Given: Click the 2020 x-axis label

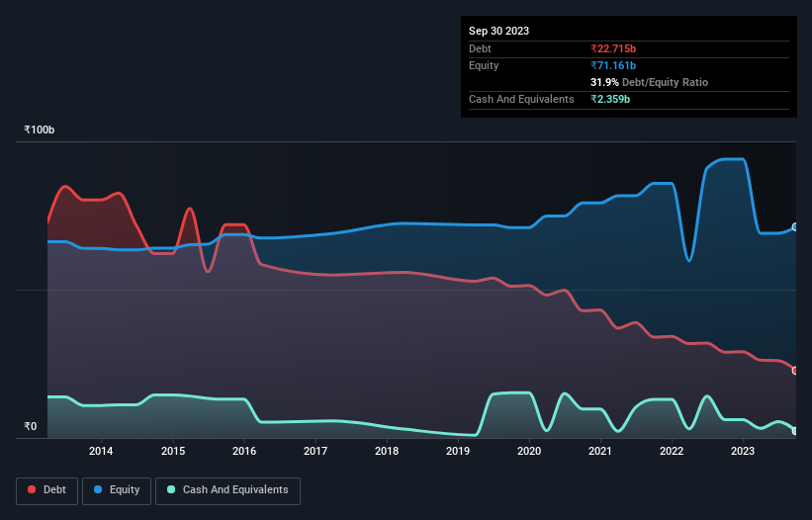Looking at the screenshot, I should tap(529, 451).
